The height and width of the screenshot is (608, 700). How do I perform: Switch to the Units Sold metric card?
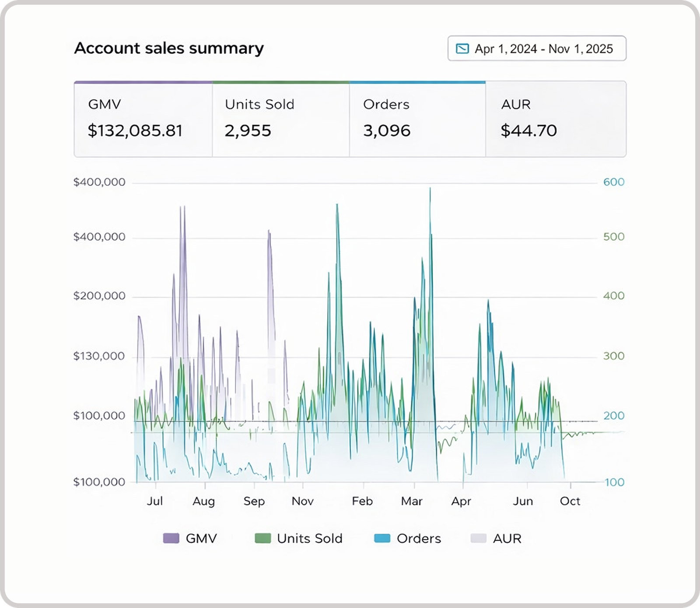click(280, 119)
